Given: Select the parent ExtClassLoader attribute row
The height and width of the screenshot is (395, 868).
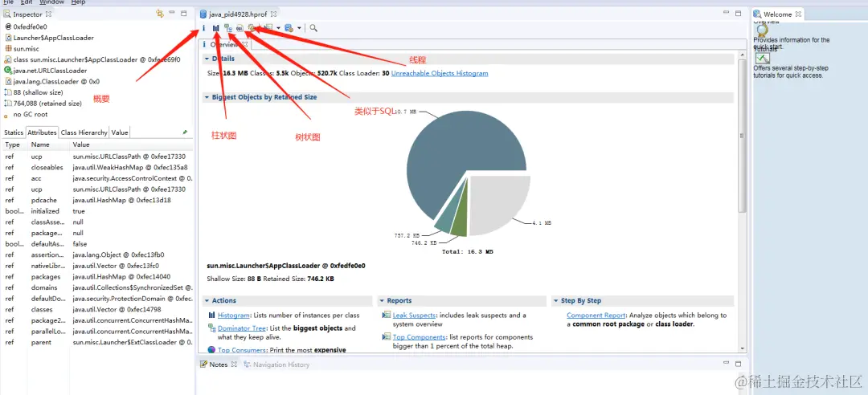Looking at the screenshot, I should click(x=98, y=343).
